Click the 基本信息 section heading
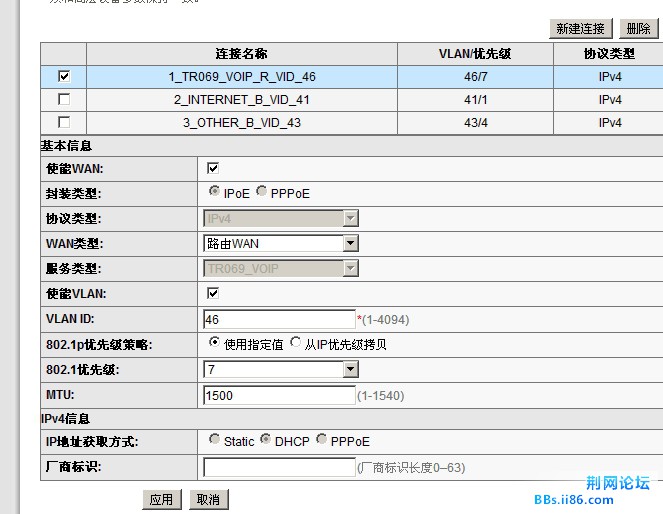This screenshot has width=663, height=514. pyautogui.click(x=66, y=146)
